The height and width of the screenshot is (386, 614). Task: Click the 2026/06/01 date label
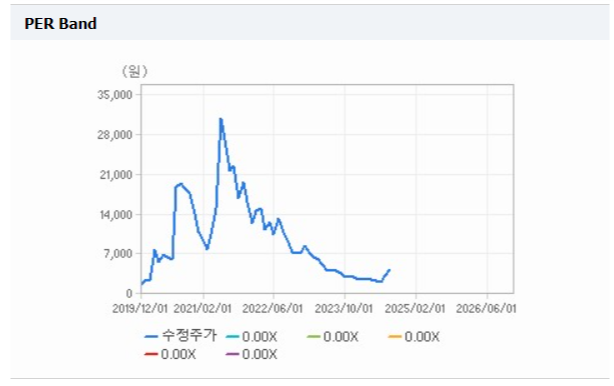pos(486,308)
